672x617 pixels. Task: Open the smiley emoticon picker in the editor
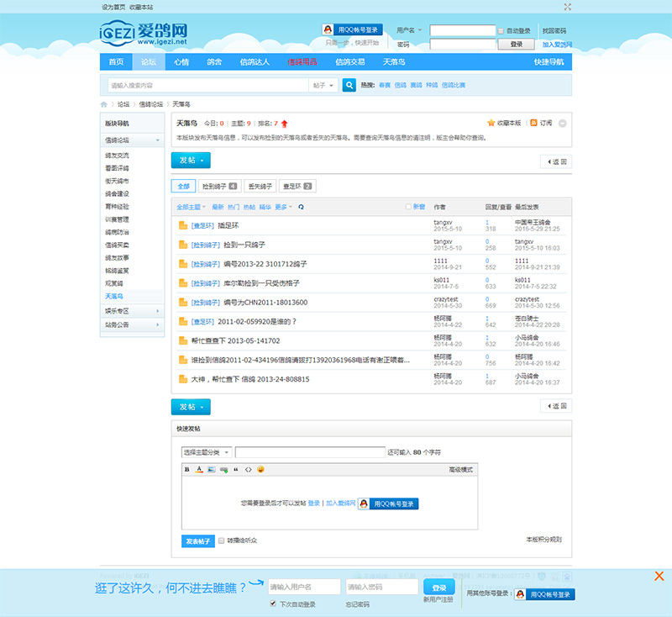click(260, 470)
